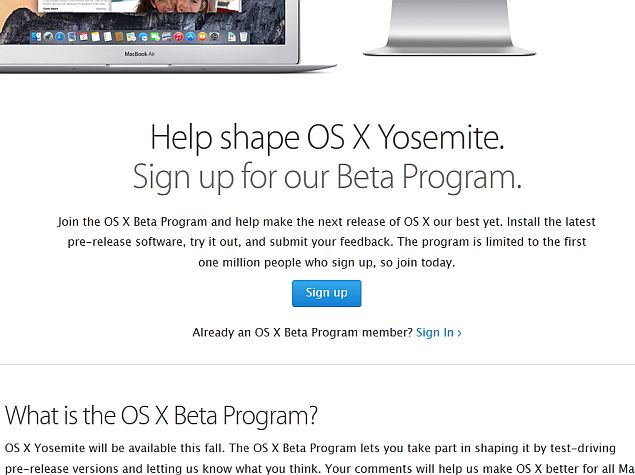635x475 pixels.
Task: Click the blue Messages bubble icon in the dock
Action: (x=143, y=37)
